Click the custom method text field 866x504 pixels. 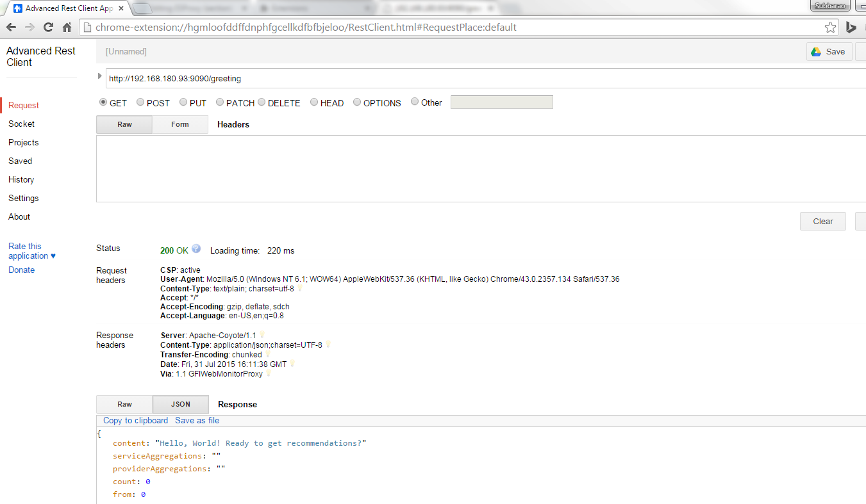tap(501, 102)
